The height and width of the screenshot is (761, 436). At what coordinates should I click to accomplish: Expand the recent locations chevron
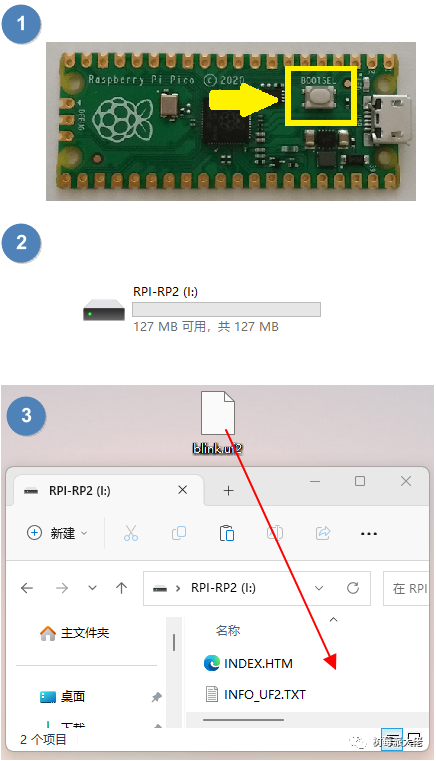pyautogui.click(x=92, y=588)
